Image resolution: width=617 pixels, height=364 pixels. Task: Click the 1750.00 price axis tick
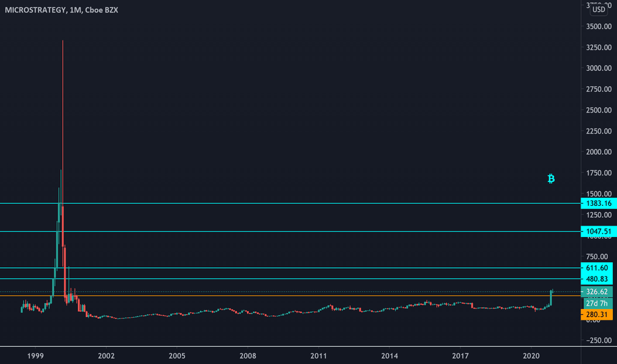pyautogui.click(x=598, y=173)
